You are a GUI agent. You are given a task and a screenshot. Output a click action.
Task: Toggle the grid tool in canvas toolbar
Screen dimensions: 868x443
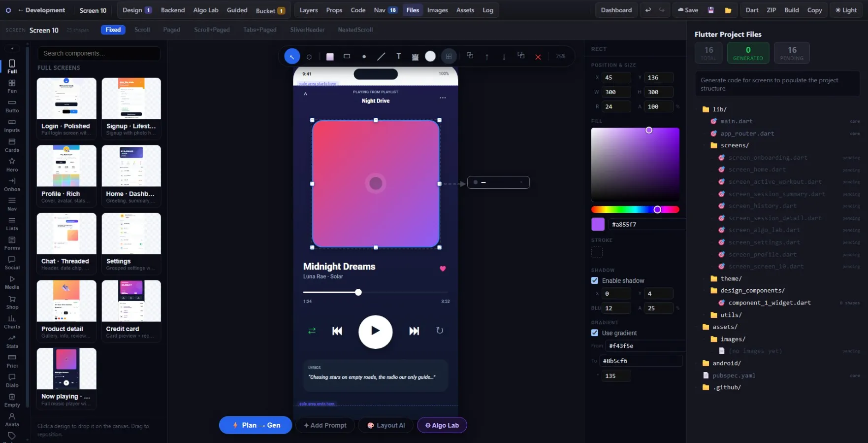pos(449,57)
